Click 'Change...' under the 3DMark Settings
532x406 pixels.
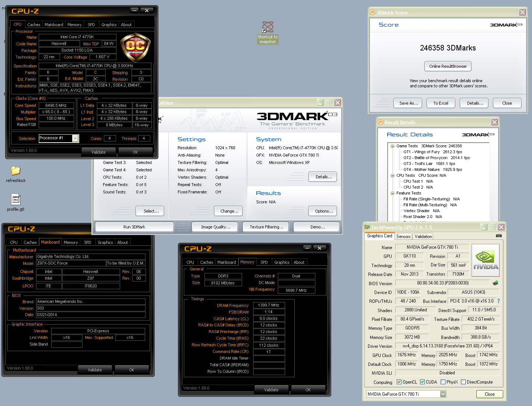click(x=229, y=211)
